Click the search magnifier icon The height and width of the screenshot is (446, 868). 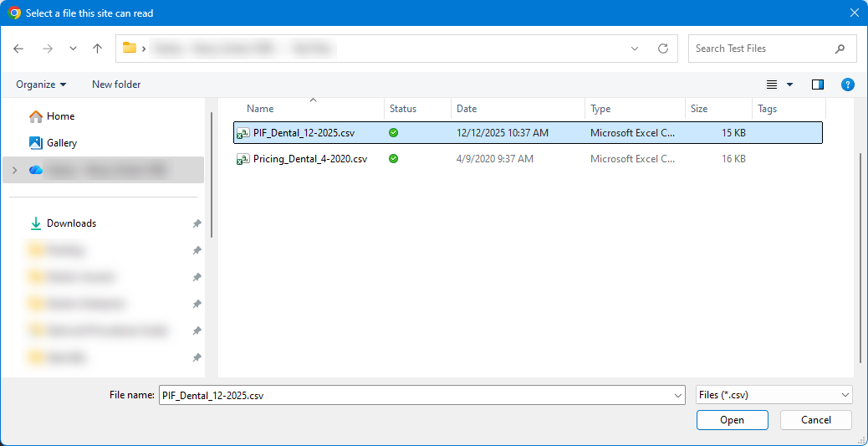pos(840,49)
